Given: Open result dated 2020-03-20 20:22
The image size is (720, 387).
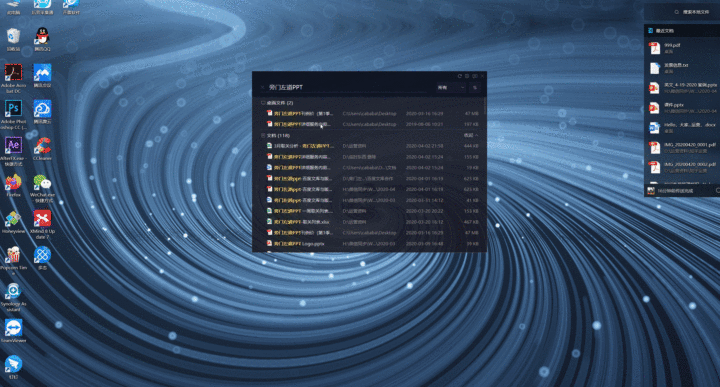Looking at the screenshot, I should (372, 211).
